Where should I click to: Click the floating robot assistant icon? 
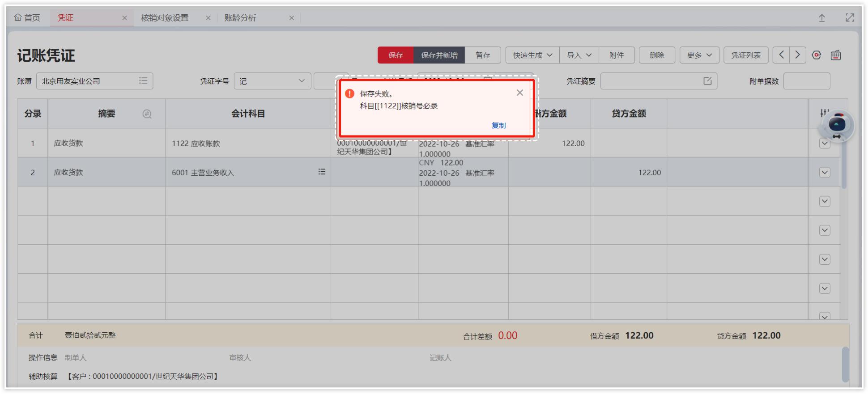[x=837, y=125]
